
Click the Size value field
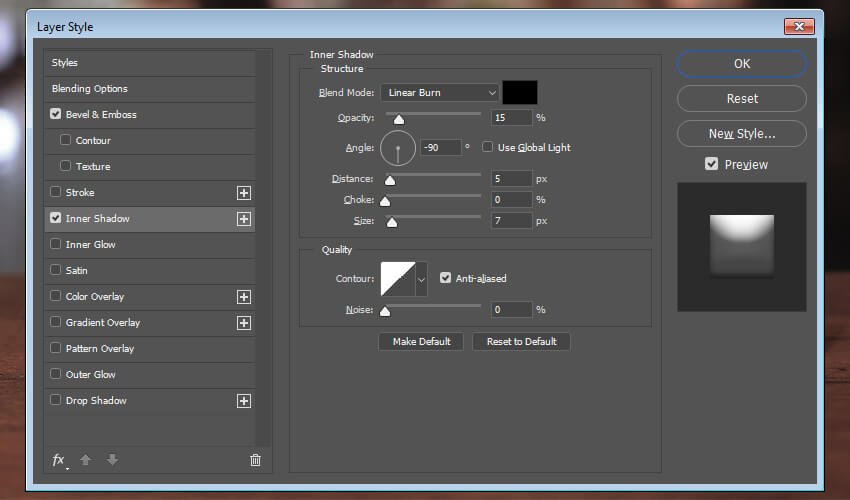(x=511, y=221)
